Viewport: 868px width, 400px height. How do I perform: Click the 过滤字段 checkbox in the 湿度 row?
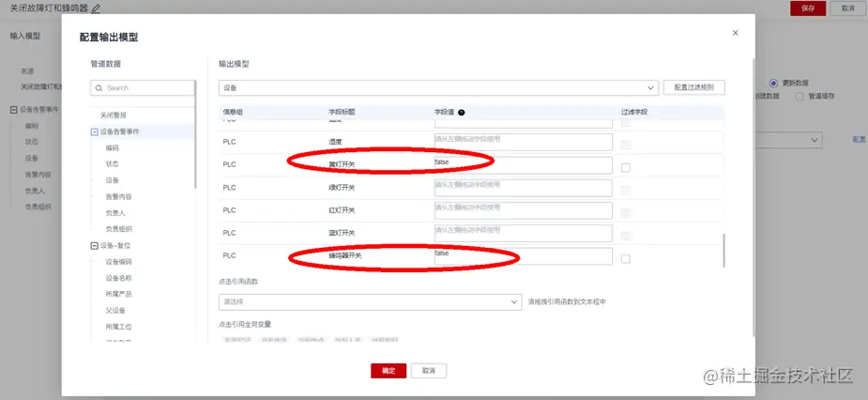626,145
